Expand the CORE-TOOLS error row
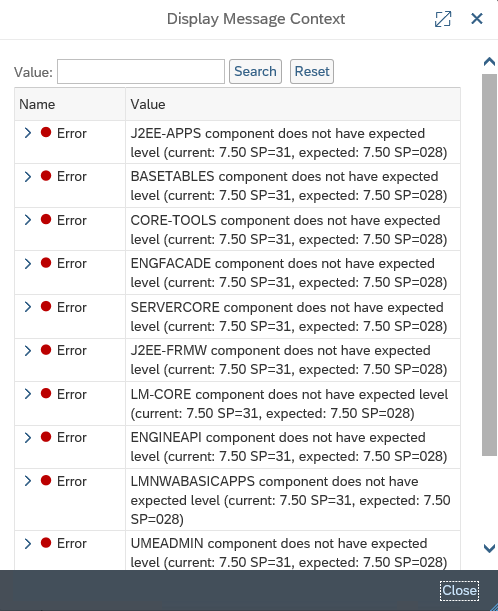This screenshot has height=611, width=498. (28, 220)
